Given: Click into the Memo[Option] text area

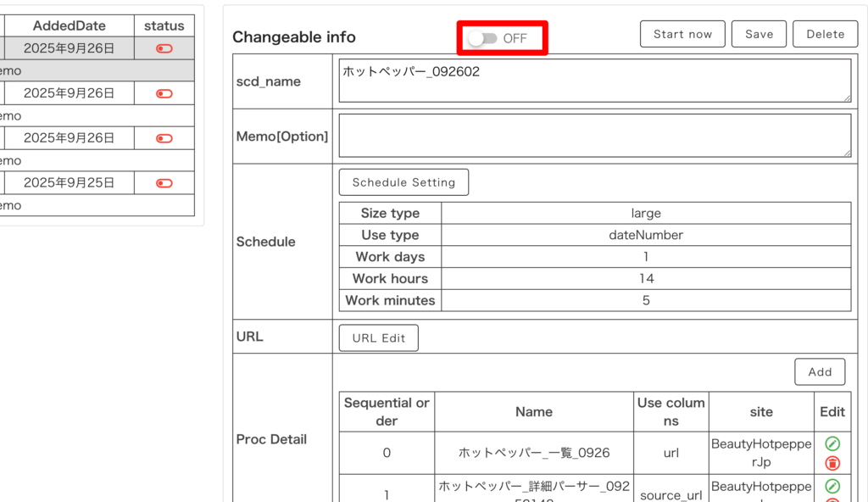Looking at the screenshot, I should (x=593, y=136).
